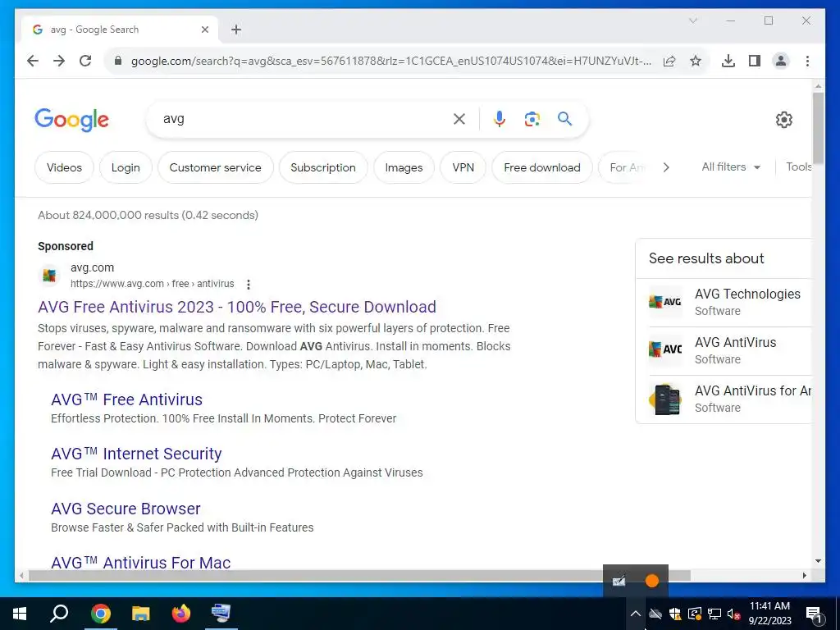Open 'AVG Free Antivirus 2023 - 100% Free' link
The image size is (840, 630).
click(x=237, y=307)
